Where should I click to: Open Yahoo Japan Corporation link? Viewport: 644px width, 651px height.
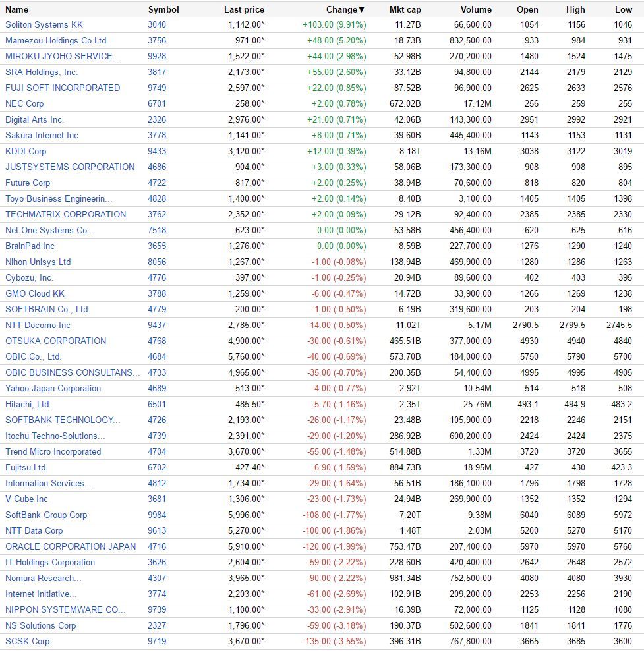(53, 389)
